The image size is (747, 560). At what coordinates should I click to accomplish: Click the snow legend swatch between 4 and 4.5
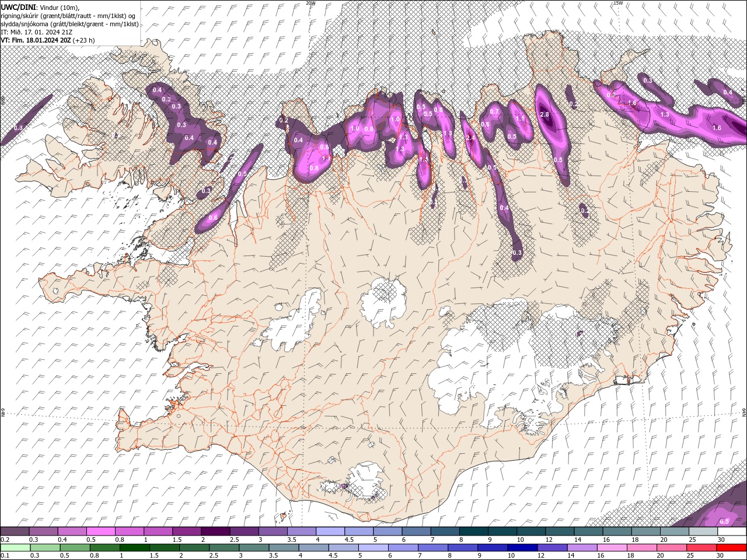pyautogui.click(x=330, y=531)
